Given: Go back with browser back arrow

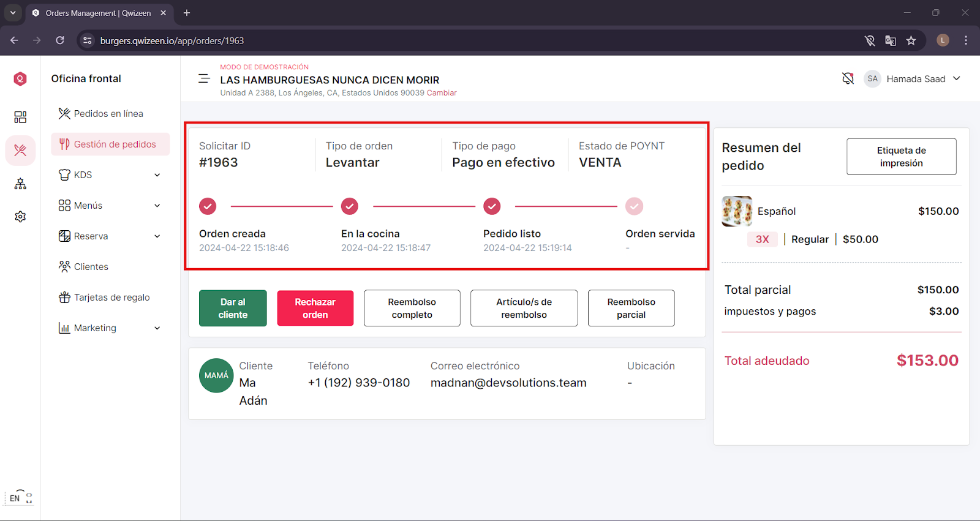Looking at the screenshot, I should click(x=14, y=40).
